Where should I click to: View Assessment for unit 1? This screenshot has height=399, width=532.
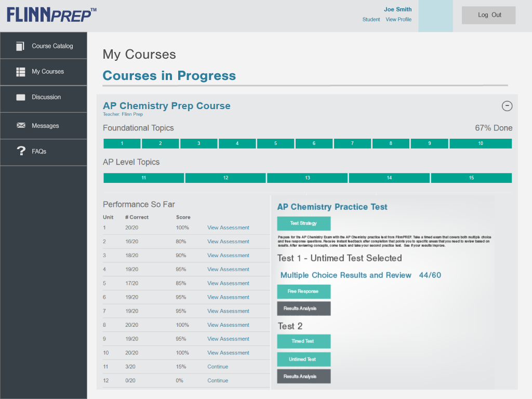coord(228,228)
